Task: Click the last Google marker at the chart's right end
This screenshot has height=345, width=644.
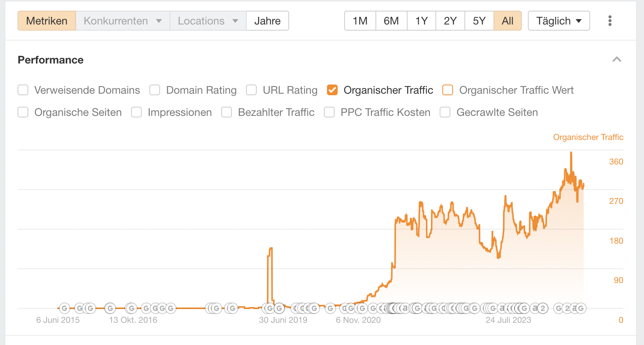Action: (581, 308)
